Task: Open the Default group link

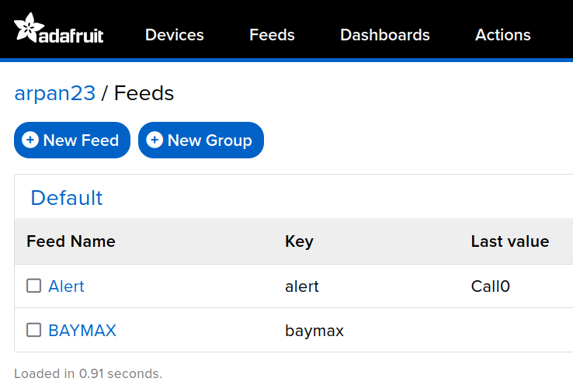Action: [x=67, y=198]
